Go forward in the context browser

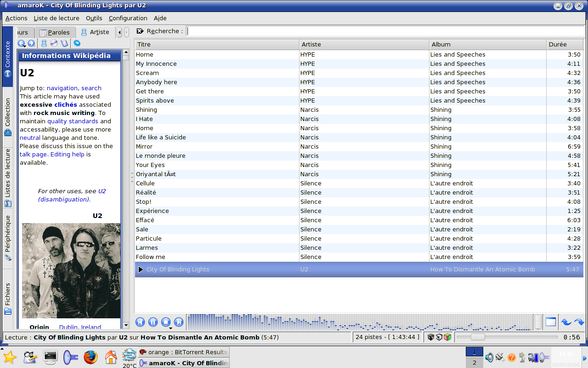tap(31, 43)
